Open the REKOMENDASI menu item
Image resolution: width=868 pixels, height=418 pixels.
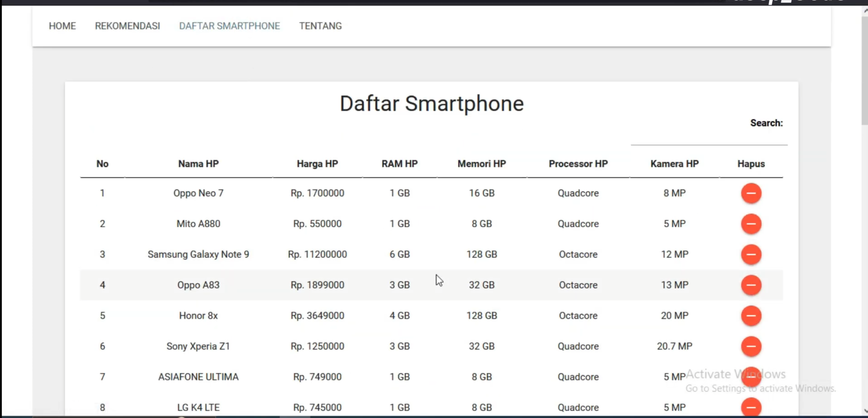(x=127, y=26)
